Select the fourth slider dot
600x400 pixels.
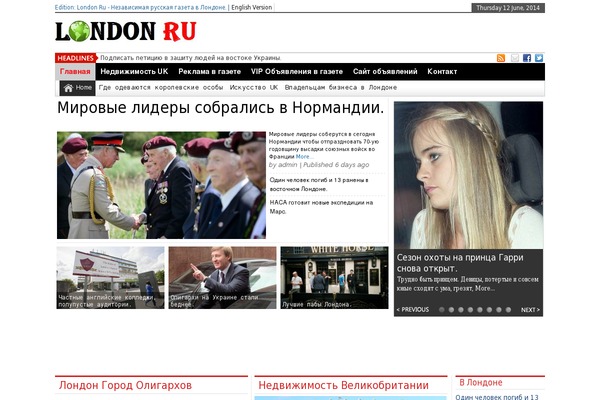click(x=470, y=310)
